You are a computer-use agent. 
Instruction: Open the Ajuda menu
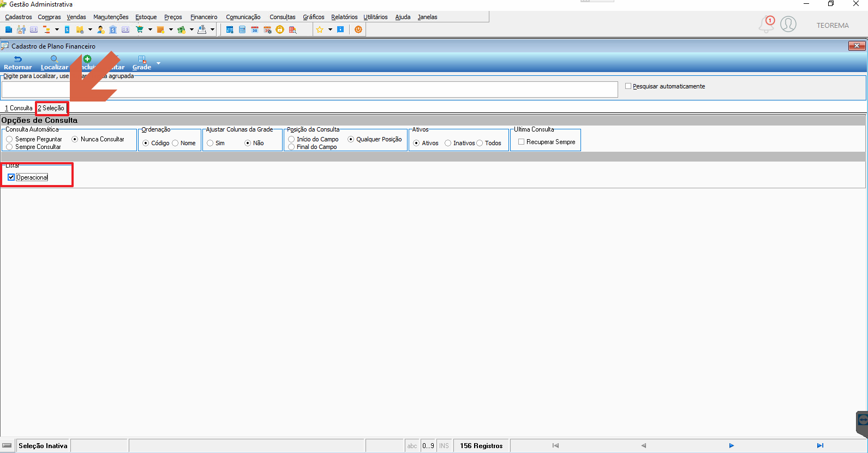point(403,17)
